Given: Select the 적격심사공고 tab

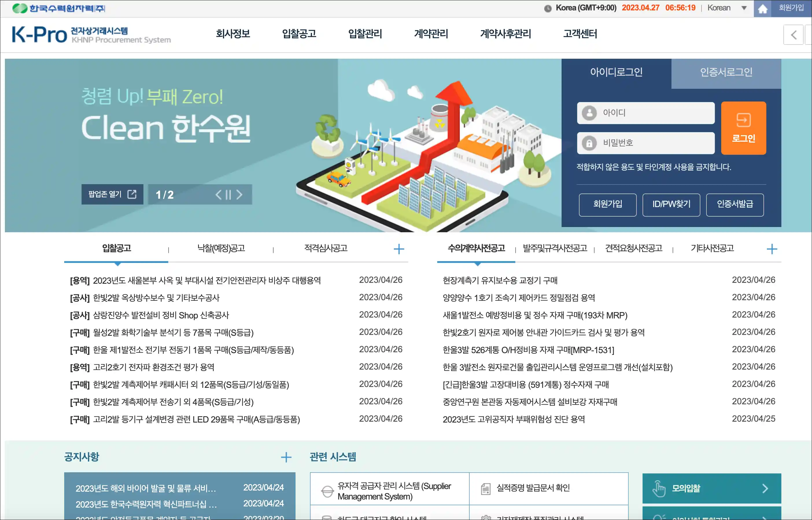Looking at the screenshot, I should [x=326, y=248].
